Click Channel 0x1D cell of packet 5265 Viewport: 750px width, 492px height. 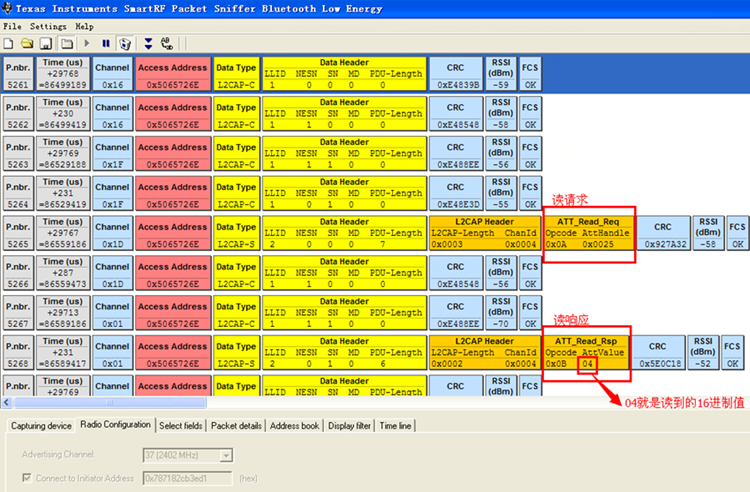tap(112, 233)
